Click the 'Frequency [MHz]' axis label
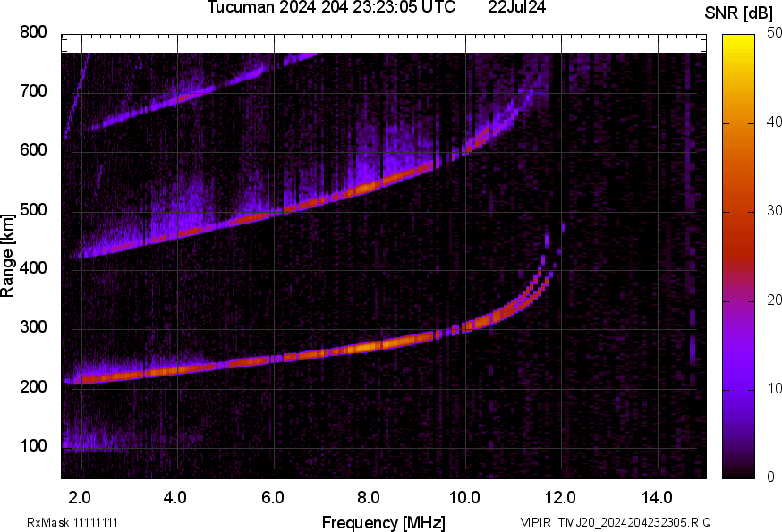Viewport: 782px width, 532px height. [384, 523]
